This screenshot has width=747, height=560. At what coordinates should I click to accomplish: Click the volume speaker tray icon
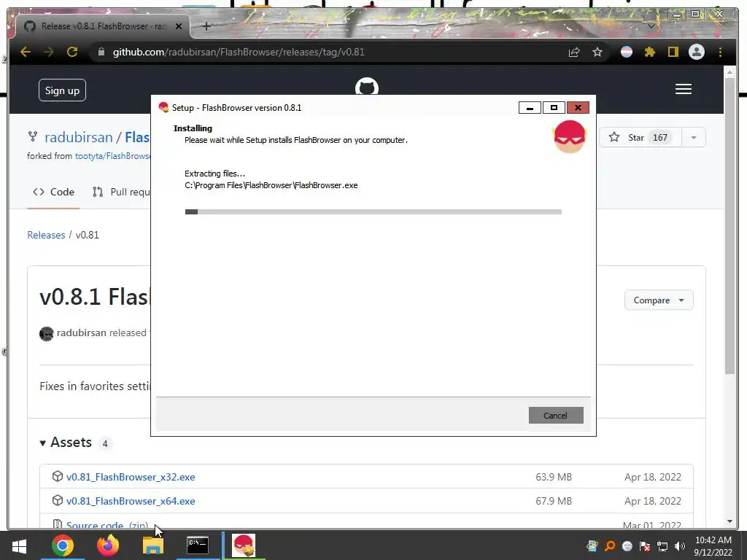(680, 546)
